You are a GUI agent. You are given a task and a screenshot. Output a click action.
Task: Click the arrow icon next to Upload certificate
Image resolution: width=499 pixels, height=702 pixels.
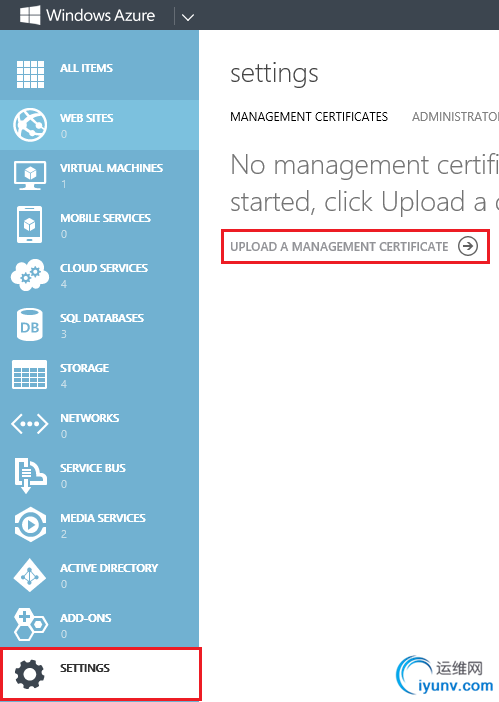coord(468,246)
